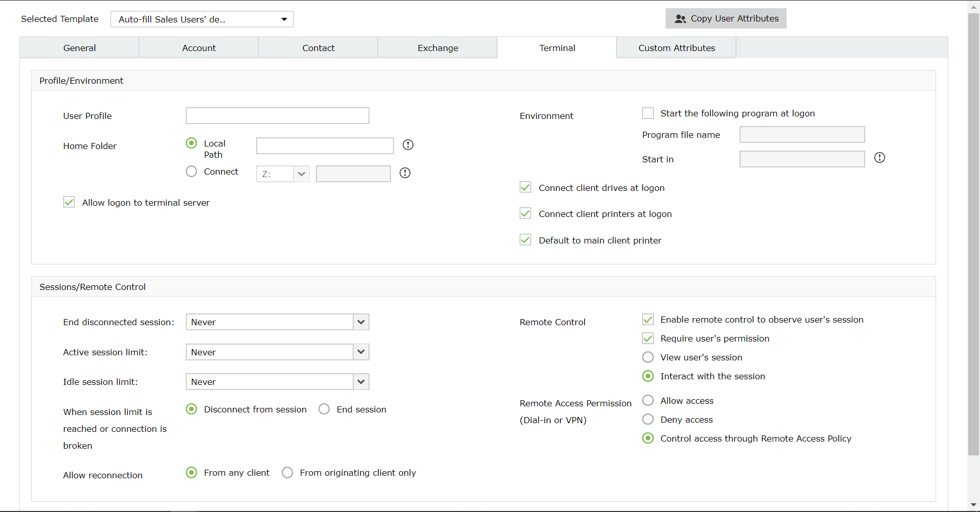Choose End session radio option
This screenshot has height=512, width=980.
click(x=324, y=409)
